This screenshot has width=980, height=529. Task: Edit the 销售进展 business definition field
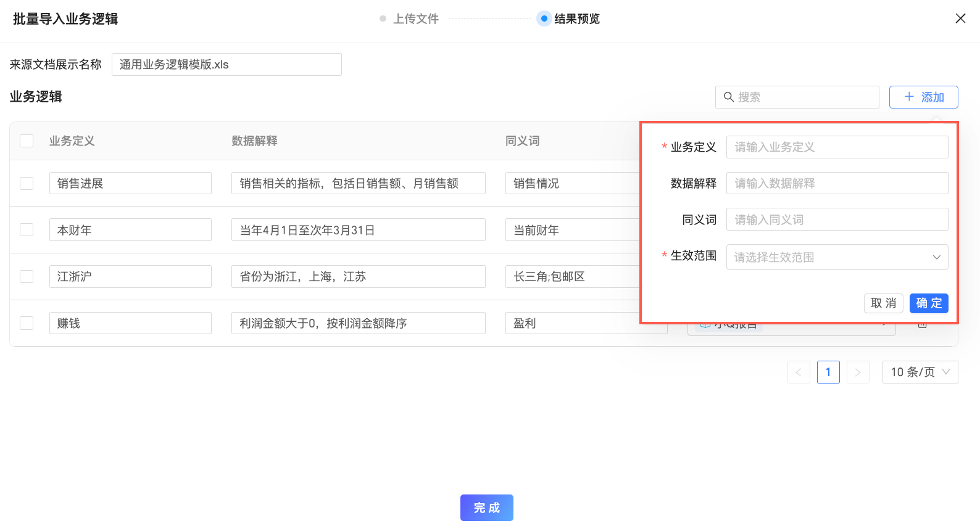[130, 183]
